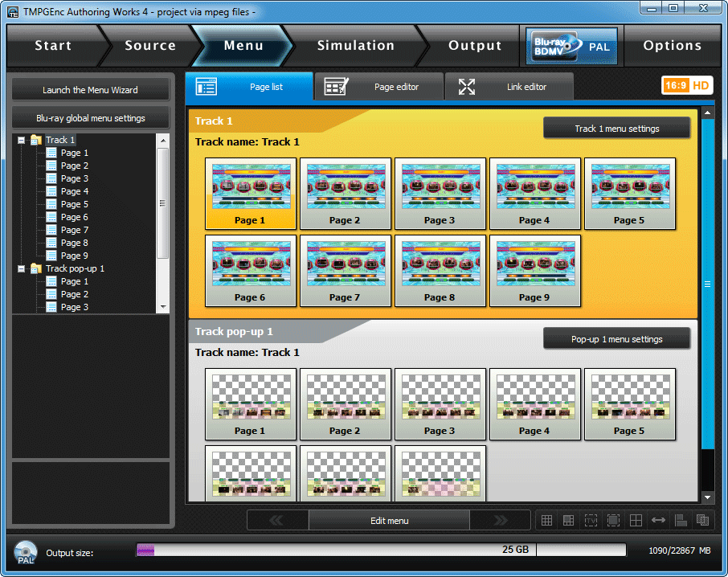Click the dashed selection frame icon
The image size is (728, 577).
pyautogui.click(x=613, y=521)
